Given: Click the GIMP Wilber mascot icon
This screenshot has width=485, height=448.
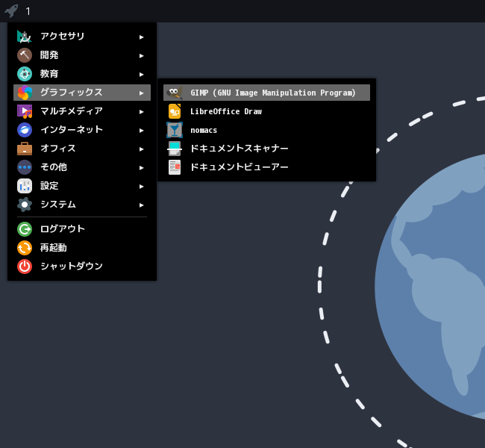Looking at the screenshot, I should [175, 93].
